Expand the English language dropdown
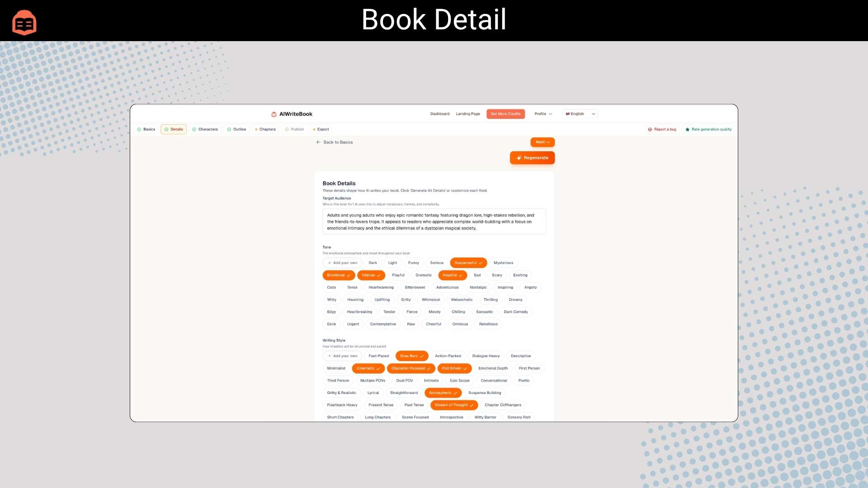The height and width of the screenshot is (488, 868). click(593, 113)
